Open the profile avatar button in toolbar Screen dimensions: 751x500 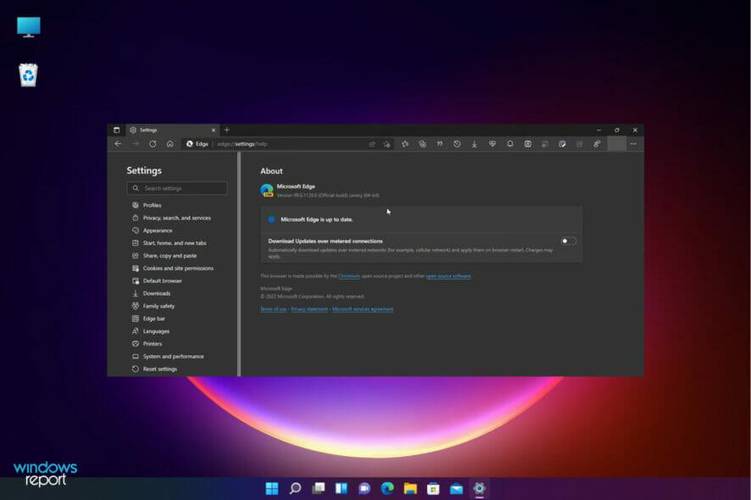616,144
